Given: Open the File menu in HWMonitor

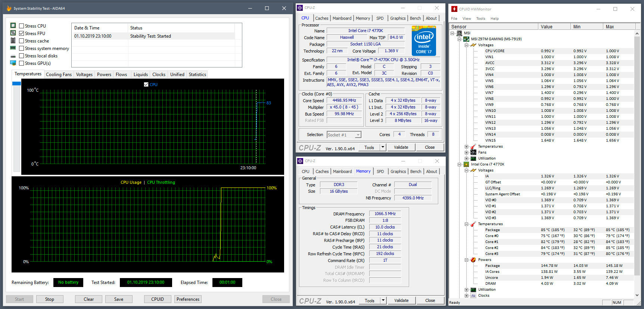Looking at the screenshot, I should (x=454, y=18).
